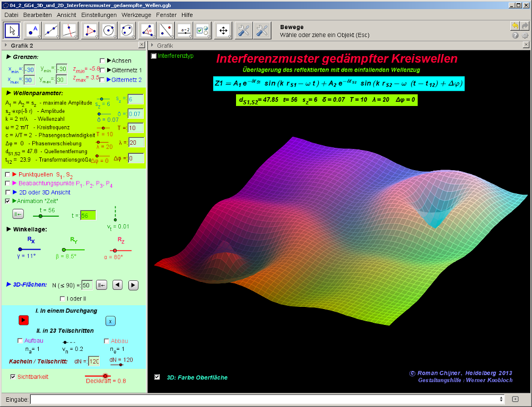Uncheck 3D: Farbe Oberfläche checkbox
The image size is (532, 407).
click(x=156, y=377)
